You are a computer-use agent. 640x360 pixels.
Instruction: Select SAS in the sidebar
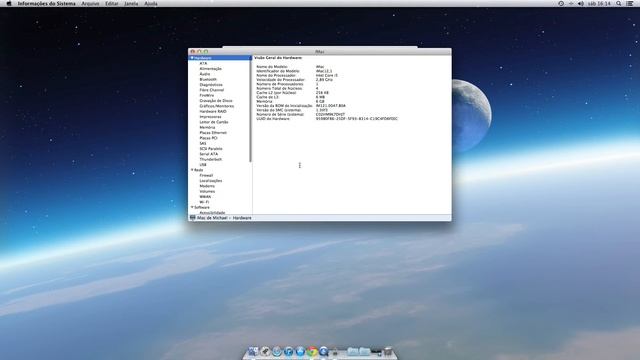(x=203, y=144)
